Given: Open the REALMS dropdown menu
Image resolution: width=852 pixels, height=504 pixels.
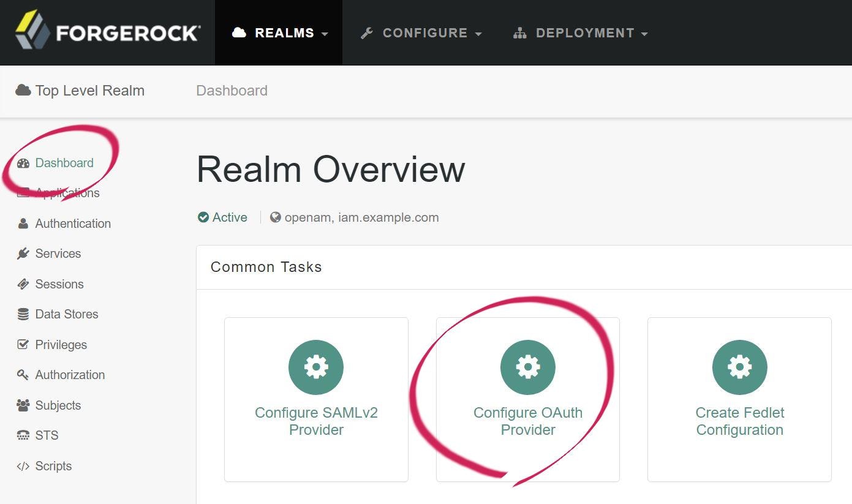Looking at the screenshot, I should pyautogui.click(x=280, y=32).
